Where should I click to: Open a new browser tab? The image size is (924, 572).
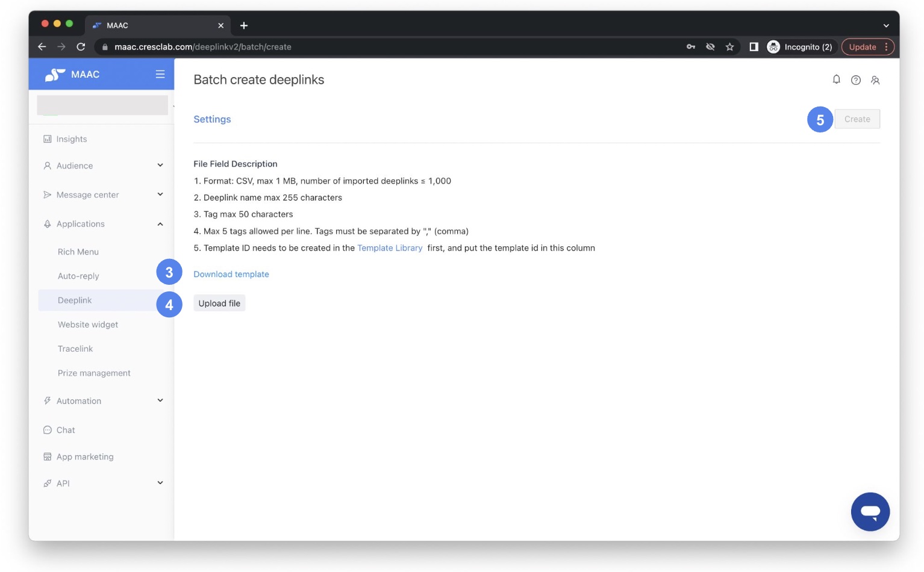[243, 25]
